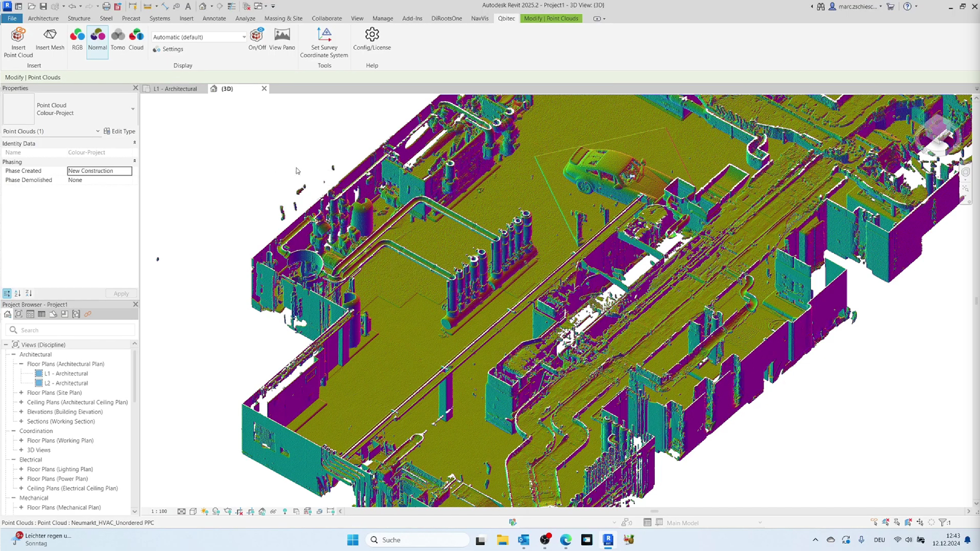Image resolution: width=980 pixels, height=551 pixels.
Task: Click Detail Level icon in view control bar
Action: pos(181,511)
